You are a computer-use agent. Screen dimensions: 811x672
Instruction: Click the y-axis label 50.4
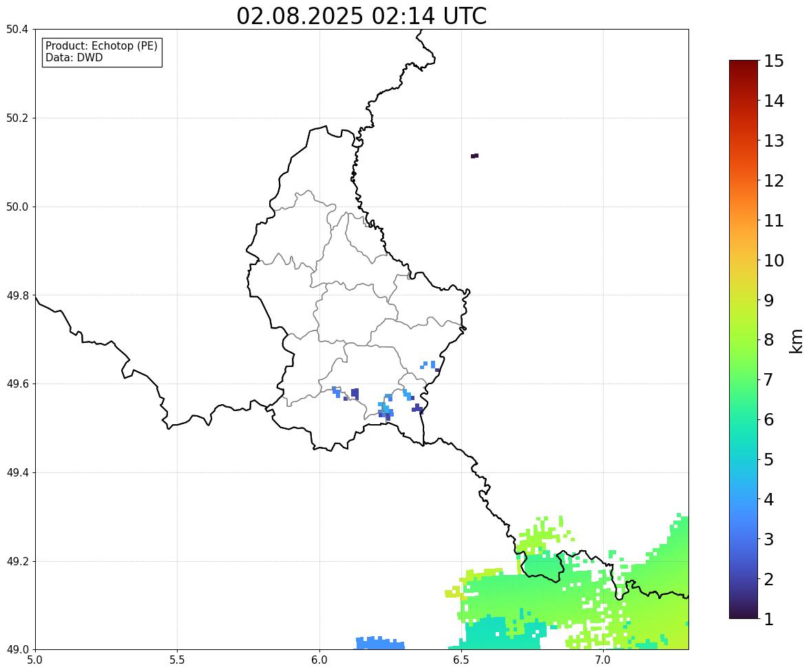click(x=17, y=30)
